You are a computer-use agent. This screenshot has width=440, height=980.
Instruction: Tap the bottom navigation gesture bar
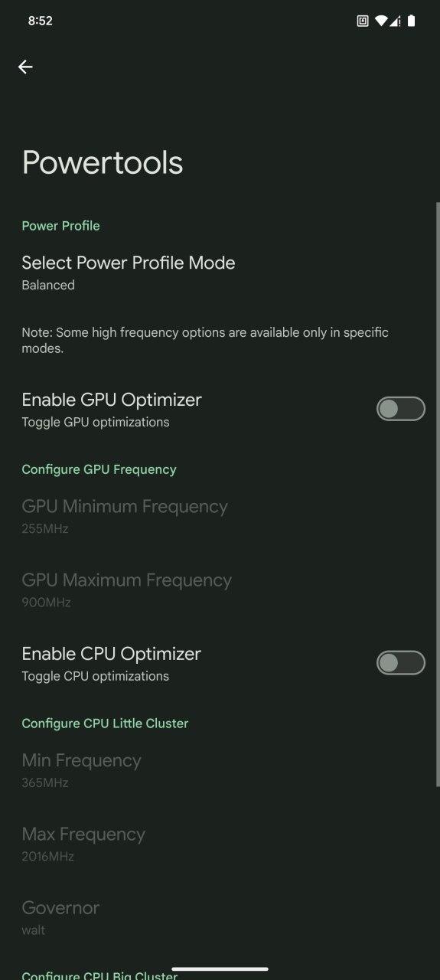tap(220, 969)
